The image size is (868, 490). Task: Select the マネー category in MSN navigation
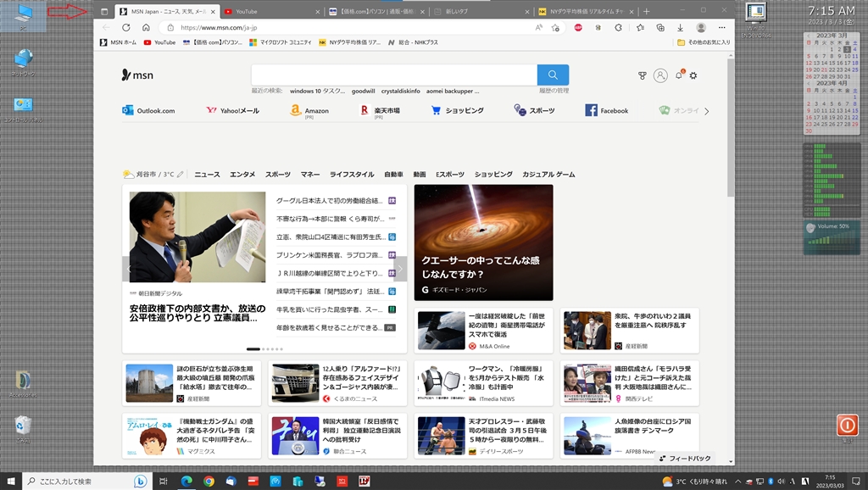click(x=310, y=174)
